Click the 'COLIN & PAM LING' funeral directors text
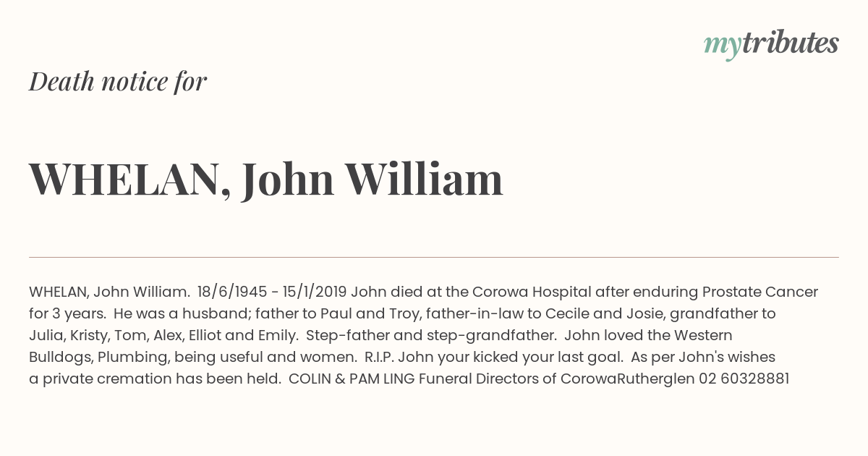868x456 pixels. point(352,379)
